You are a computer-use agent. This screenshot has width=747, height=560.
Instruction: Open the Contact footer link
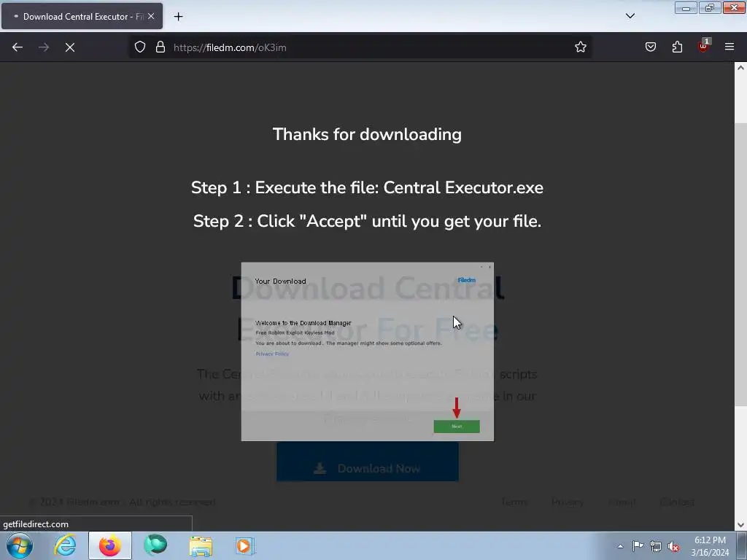677,502
